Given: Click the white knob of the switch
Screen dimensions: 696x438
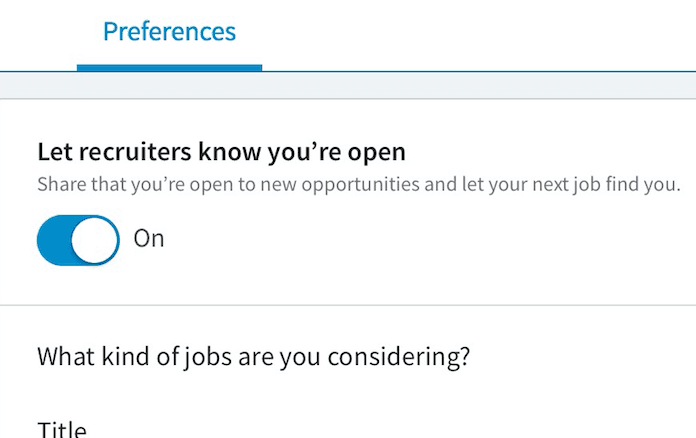Looking at the screenshot, I should pyautogui.click(x=95, y=240).
